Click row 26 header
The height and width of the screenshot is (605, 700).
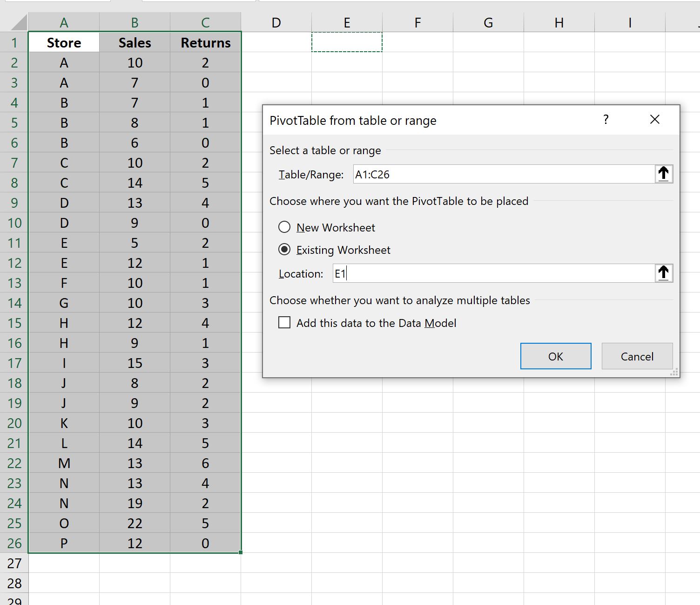(14, 543)
